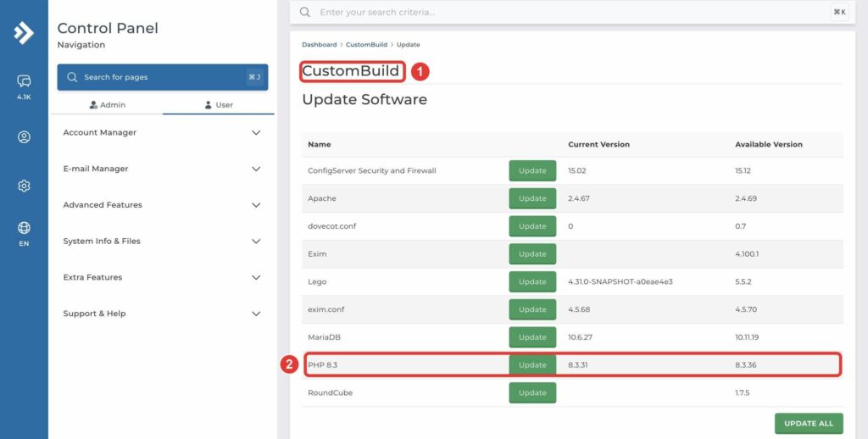
Task: Expand the System Info & Files section
Action: (x=162, y=242)
